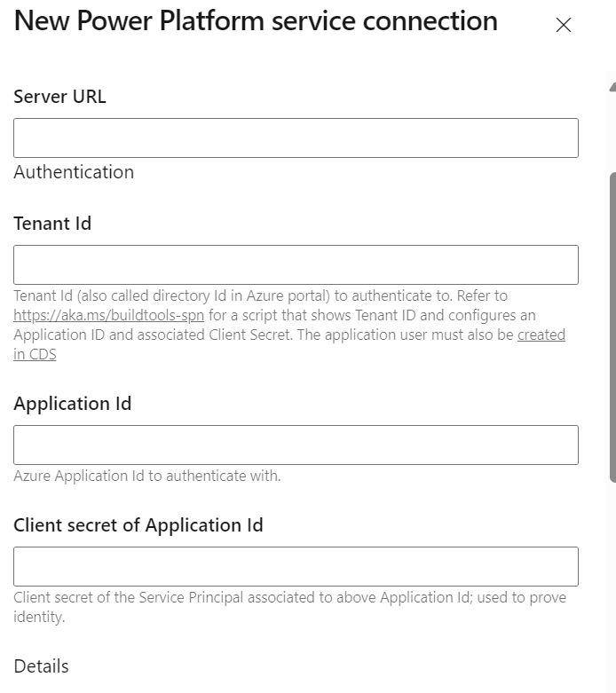This screenshot has width=616, height=693.
Task: Click the 'Authentication' section heading
Action: tap(74, 172)
